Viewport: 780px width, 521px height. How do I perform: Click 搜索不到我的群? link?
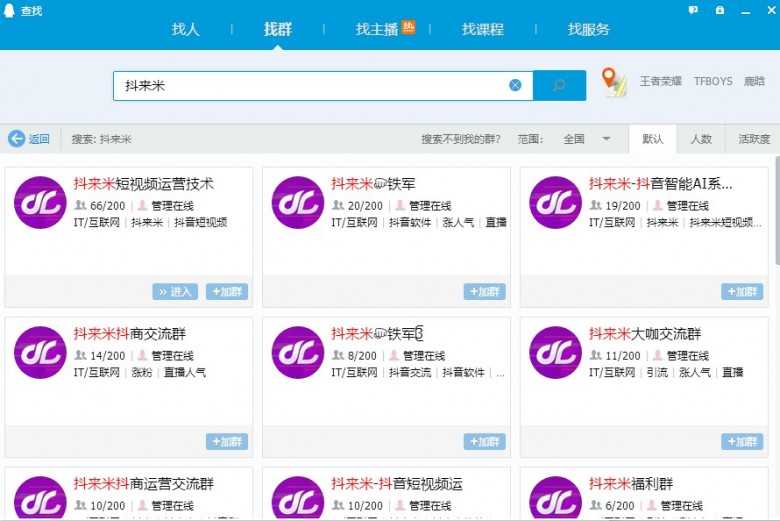[x=461, y=139]
